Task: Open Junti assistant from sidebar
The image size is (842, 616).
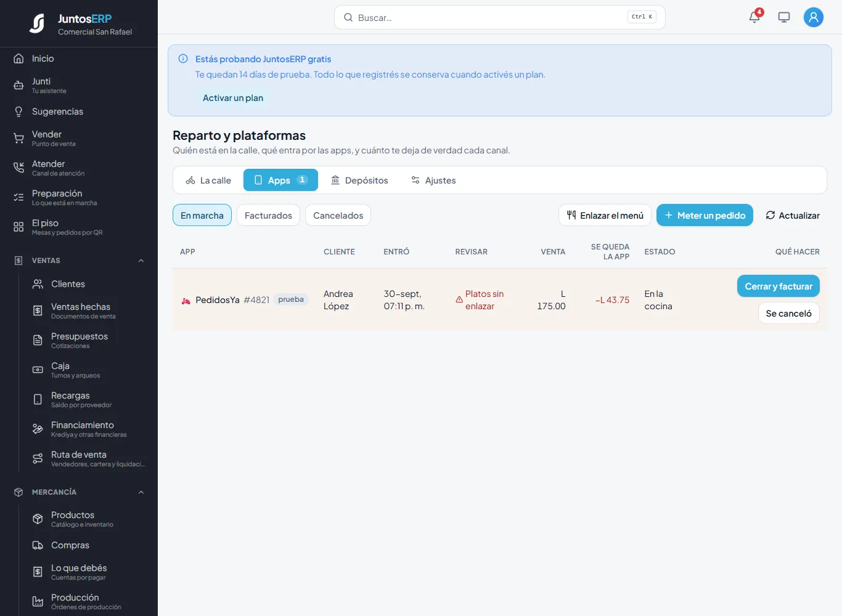Action: coord(79,86)
